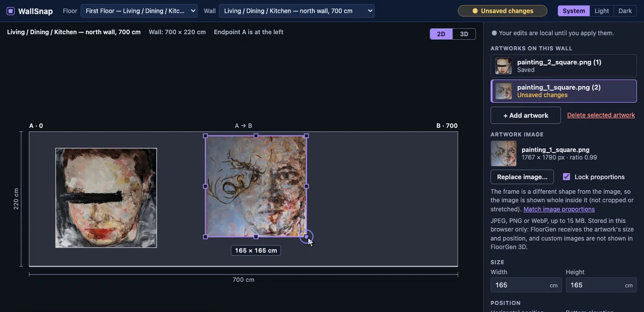Click the 'B · 700' endpoint label
This screenshot has height=312, width=644.
(x=447, y=126)
